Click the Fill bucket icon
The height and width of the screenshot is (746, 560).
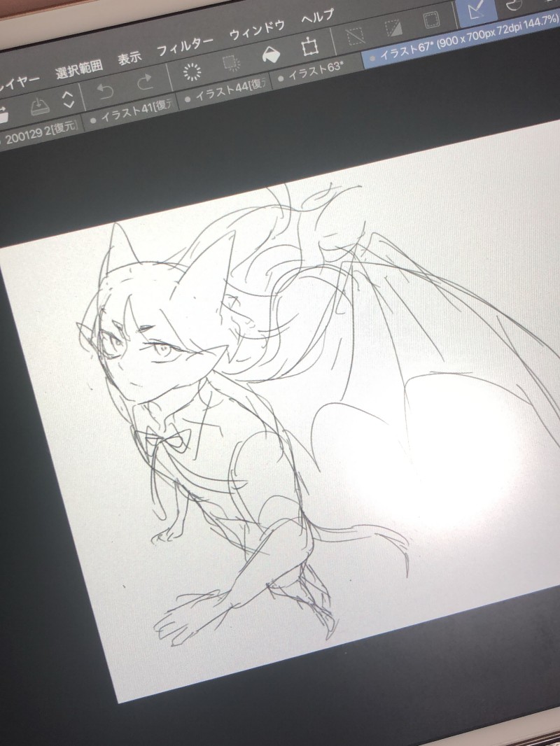coord(271,55)
